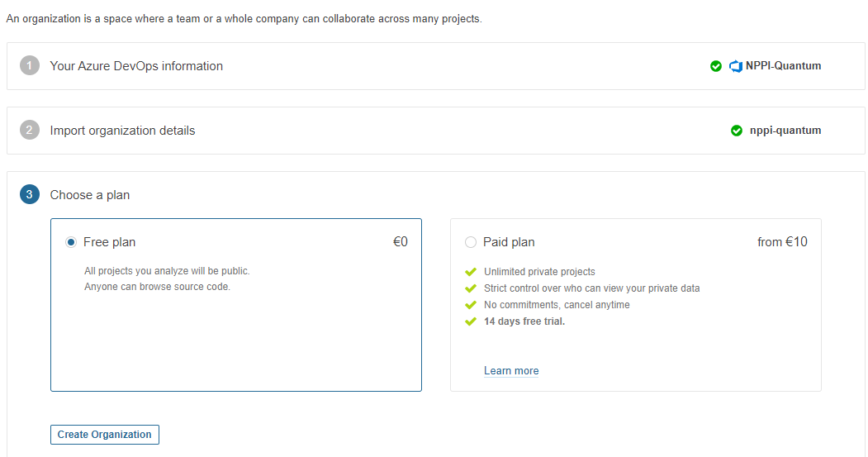868x457 pixels.
Task: Expand Import organization details step
Action: pos(436,131)
